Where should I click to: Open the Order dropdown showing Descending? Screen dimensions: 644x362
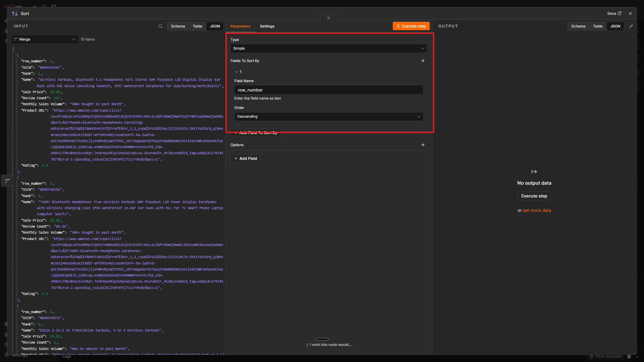pos(328,116)
